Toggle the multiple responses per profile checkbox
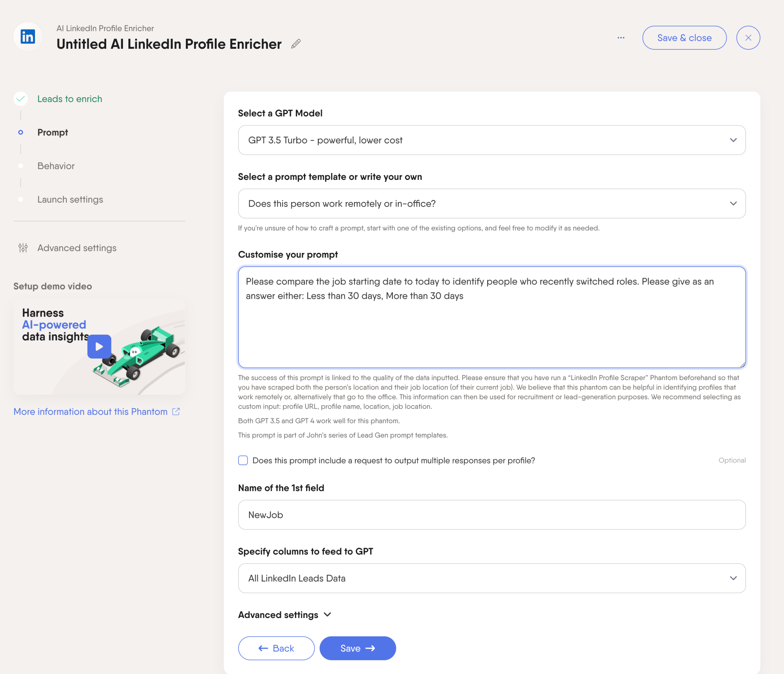The image size is (784, 674). (x=243, y=460)
